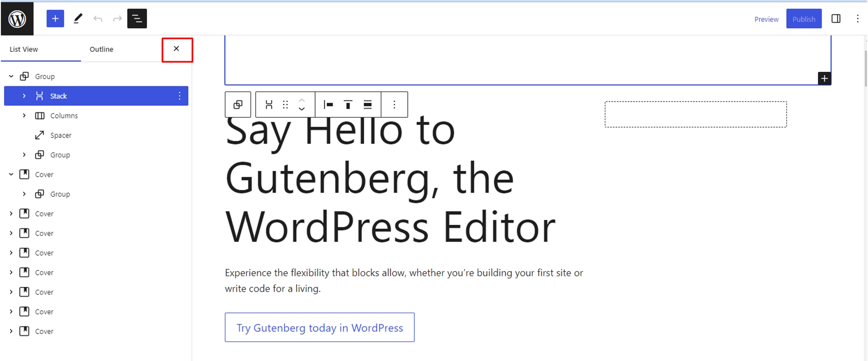Image resolution: width=868 pixels, height=361 pixels.
Task: Select the last Cover block icon
Action: 25,331
